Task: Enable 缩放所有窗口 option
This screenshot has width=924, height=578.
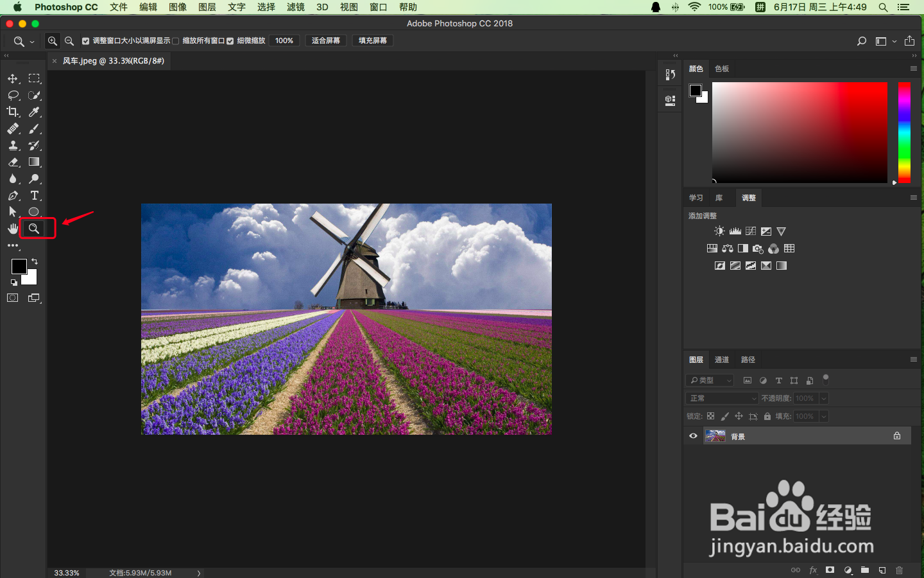Action: click(175, 40)
